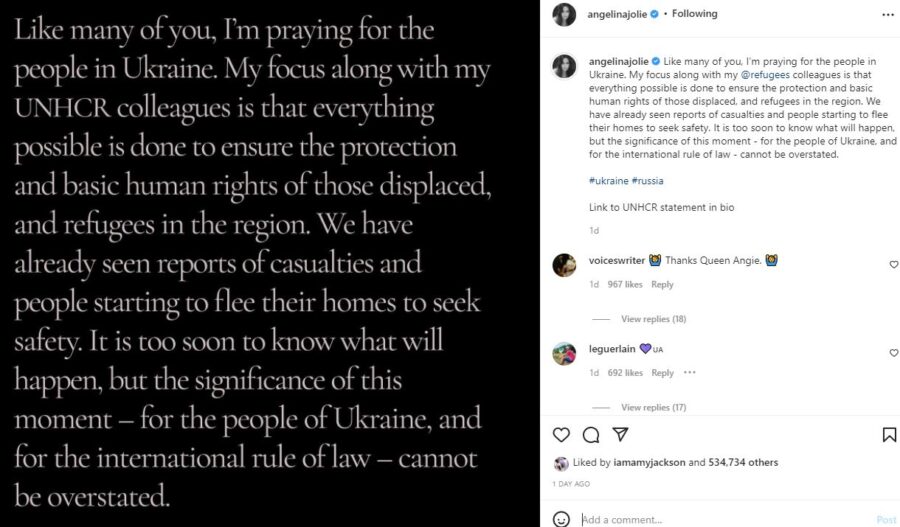Viewport: 900px width, 527px height.
Task: Like voiceswriter's comment heart
Action: click(x=894, y=264)
